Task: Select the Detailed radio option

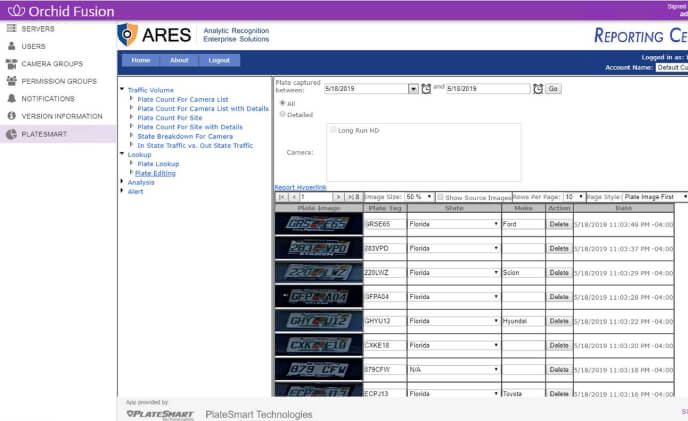Action: pyautogui.click(x=283, y=114)
